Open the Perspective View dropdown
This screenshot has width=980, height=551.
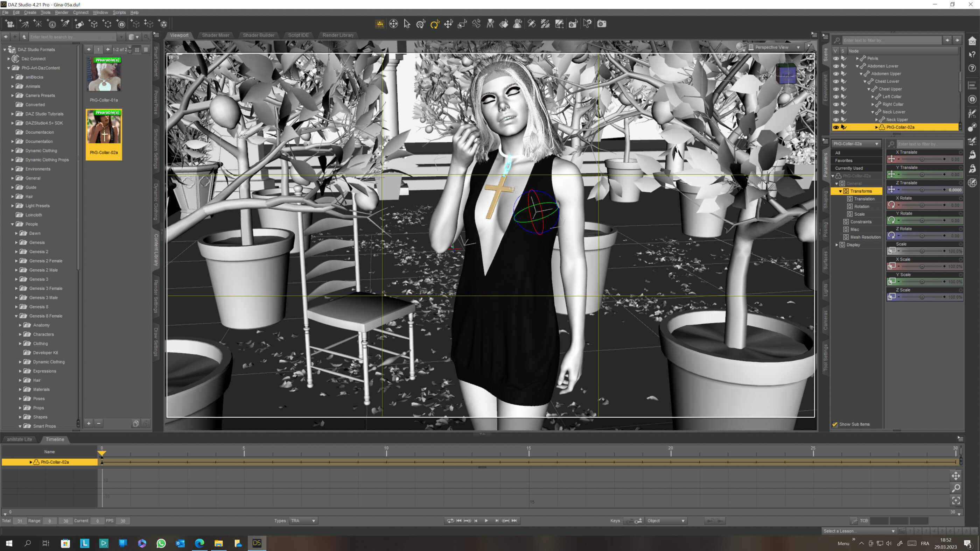click(776, 47)
